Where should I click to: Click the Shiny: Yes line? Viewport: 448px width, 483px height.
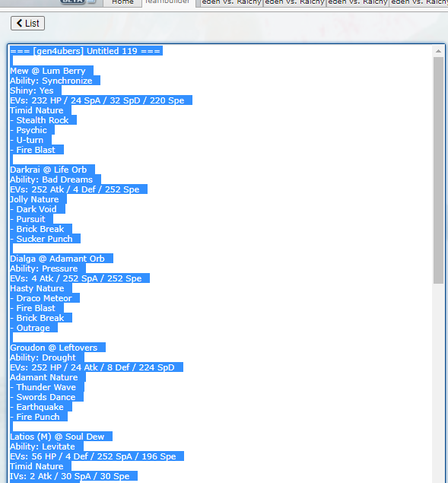pyautogui.click(x=32, y=91)
